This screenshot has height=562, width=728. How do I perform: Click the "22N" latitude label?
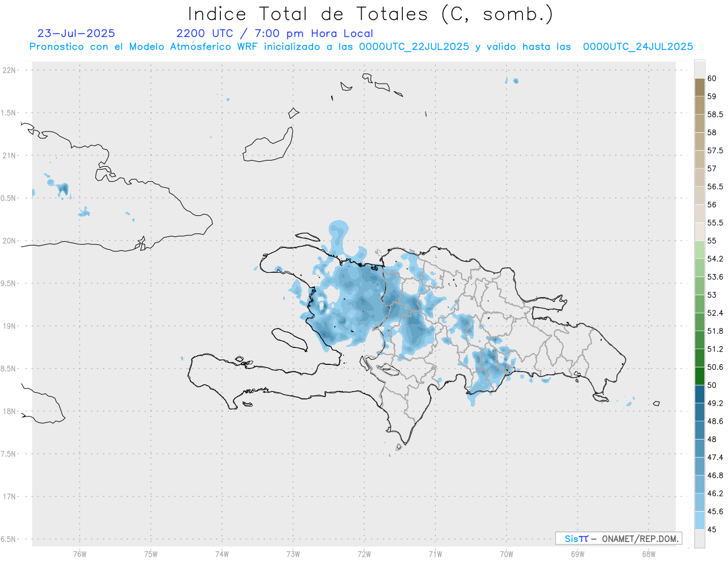click(8, 70)
